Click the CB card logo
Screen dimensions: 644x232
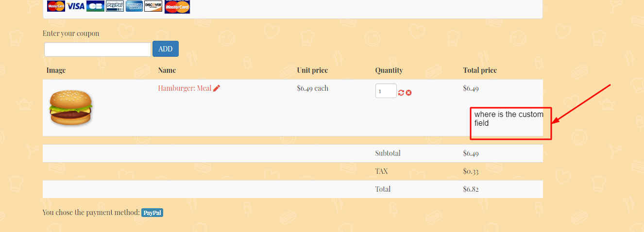coord(95,6)
